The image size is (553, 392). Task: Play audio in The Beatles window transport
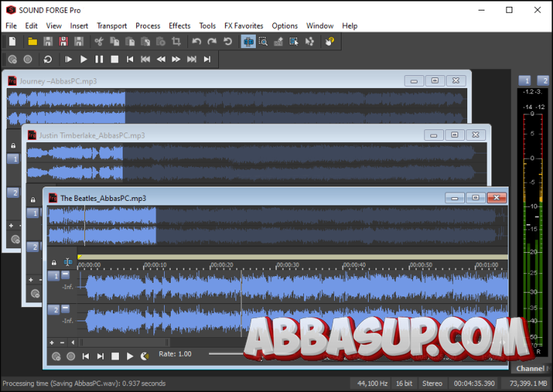[129, 357]
